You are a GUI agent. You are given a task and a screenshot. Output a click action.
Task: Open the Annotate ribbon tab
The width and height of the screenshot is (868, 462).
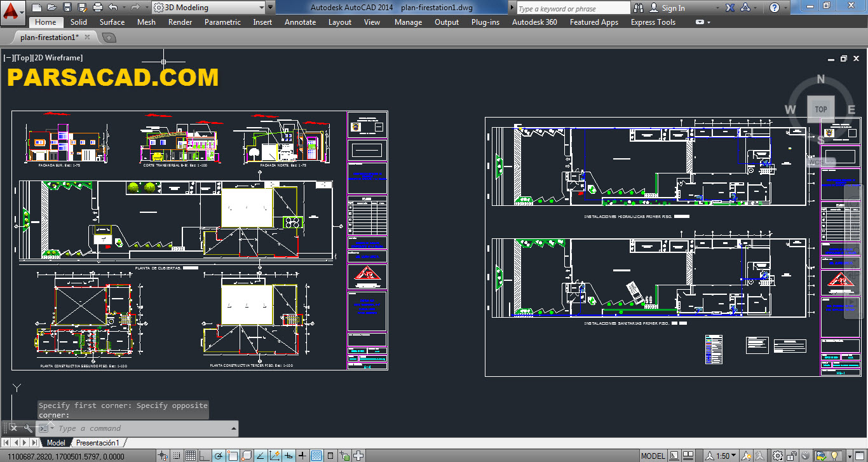pos(300,22)
